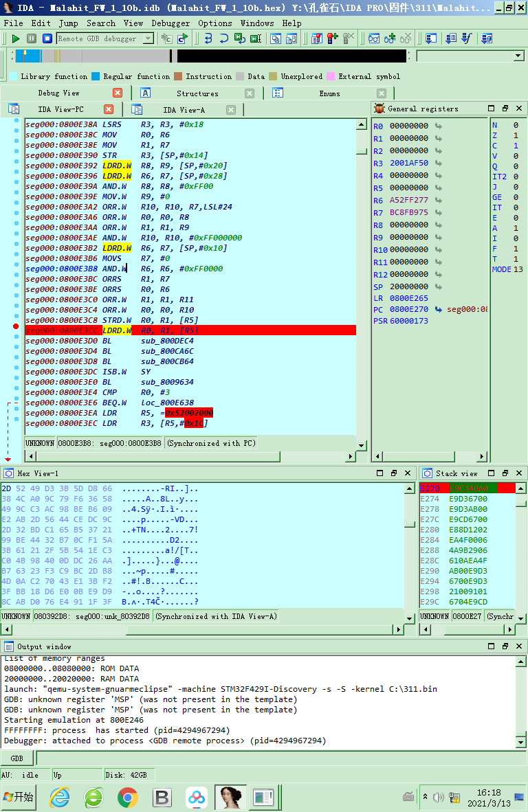Click the detach from process icon
528x812 pixels.
(x=182, y=39)
